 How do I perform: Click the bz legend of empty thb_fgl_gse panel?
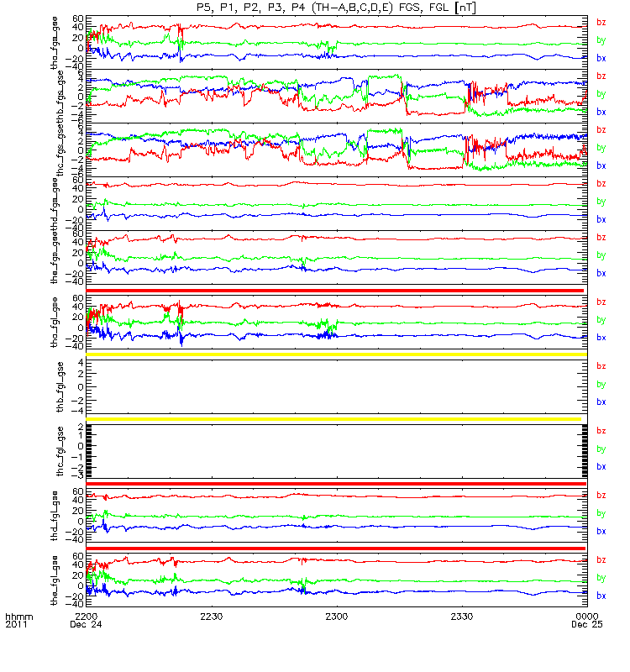pos(601,366)
